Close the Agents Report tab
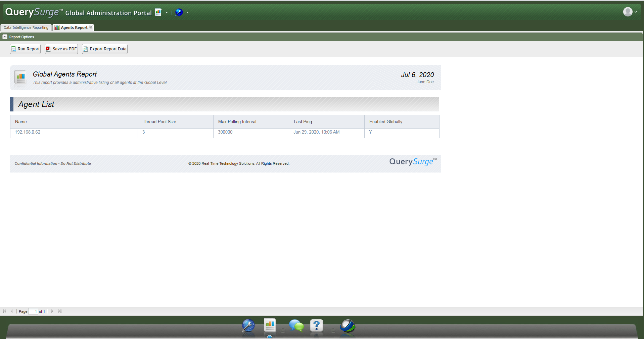Screen dimensions: 644x339 91,27
